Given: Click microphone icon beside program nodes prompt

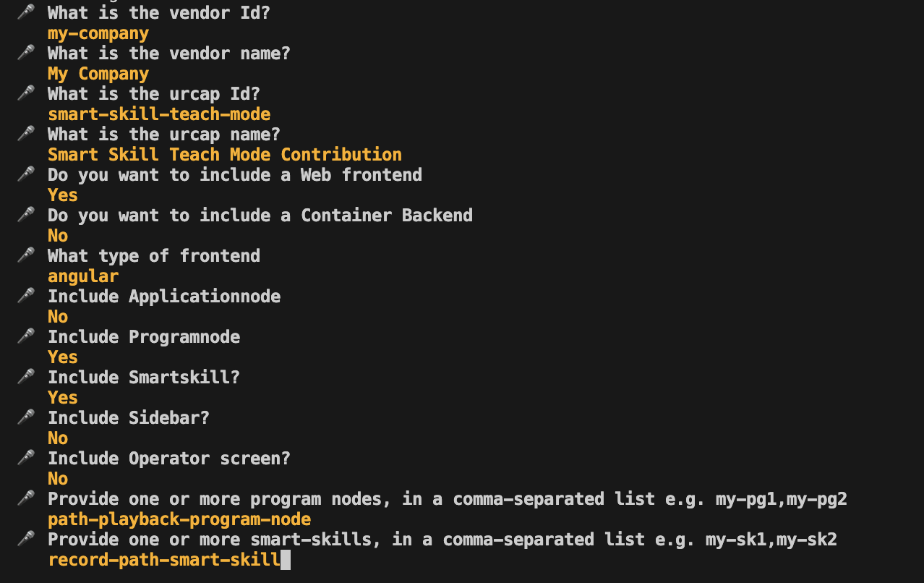Looking at the screenshot, I should [x=26, y=498].
